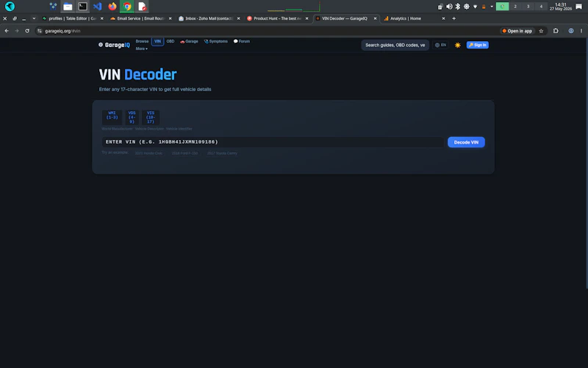
Task: Click the orange battery tray icon
Action: 484,7
